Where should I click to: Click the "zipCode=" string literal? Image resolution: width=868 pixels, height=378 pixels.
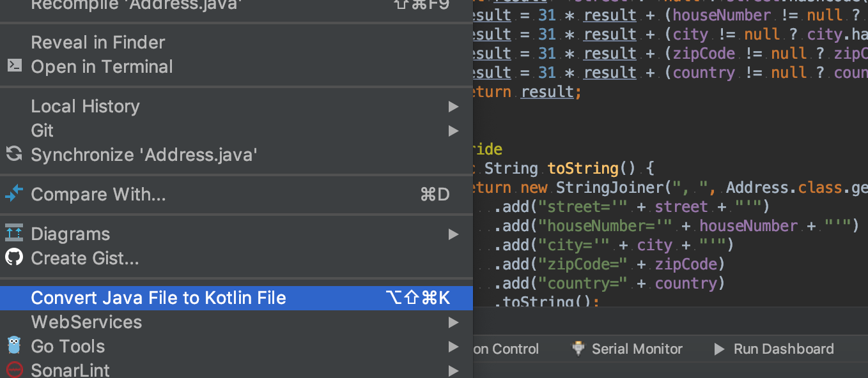click(583, 264)
